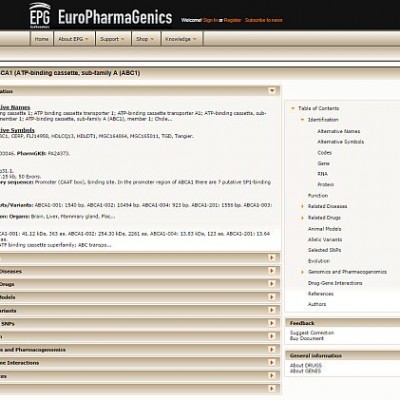Expand the Selected SNPs section arrow

click(x=272, y=323)
